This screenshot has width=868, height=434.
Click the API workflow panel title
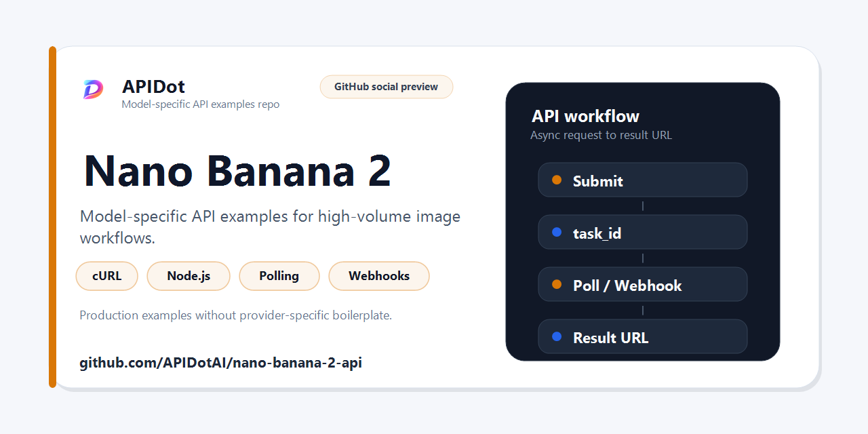coord(585,116)
